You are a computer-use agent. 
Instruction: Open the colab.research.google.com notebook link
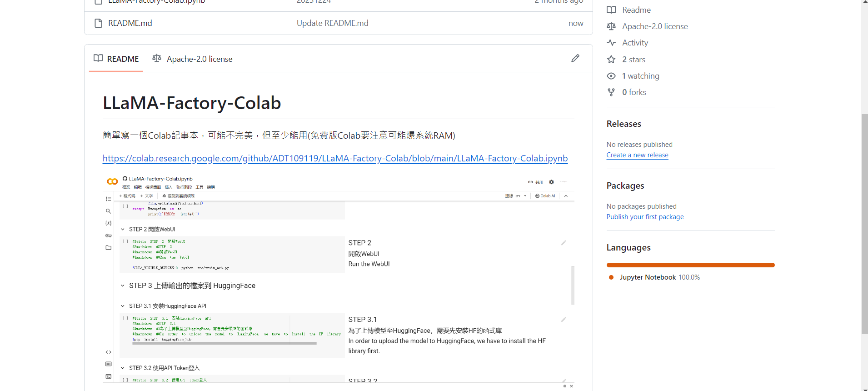[x=335, y=158]
